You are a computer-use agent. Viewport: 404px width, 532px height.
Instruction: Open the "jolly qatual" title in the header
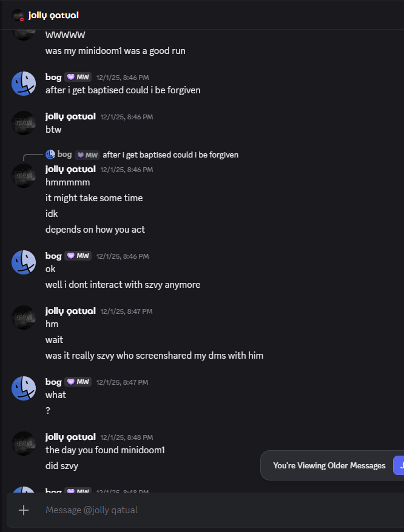[x=53, y=15]
